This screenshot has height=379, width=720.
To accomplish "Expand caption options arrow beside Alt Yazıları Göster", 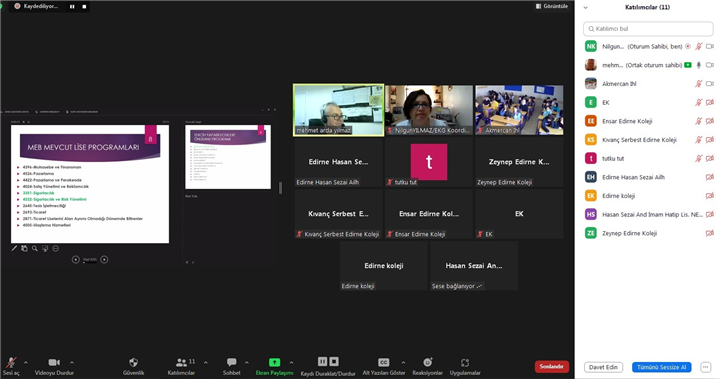I will [403, 362].
